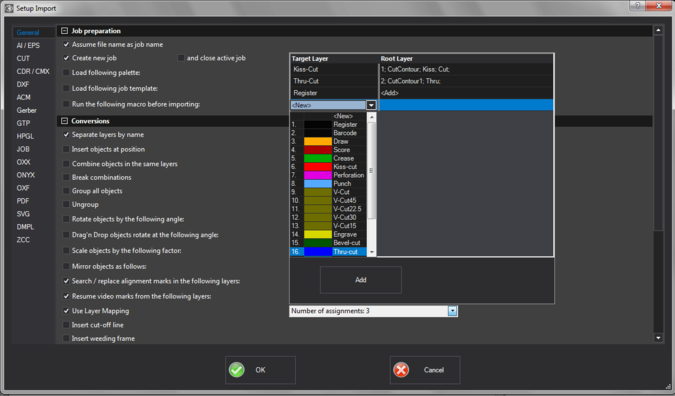Click the help question mark button
The height and width of the screenshot is (396, 675).
pos(637,6)
